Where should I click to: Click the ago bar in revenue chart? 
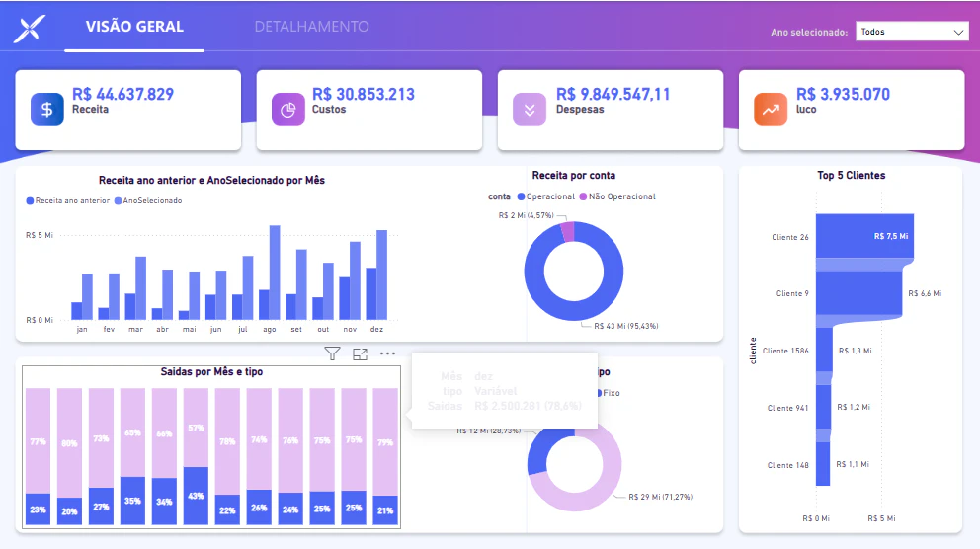(275, 273)
